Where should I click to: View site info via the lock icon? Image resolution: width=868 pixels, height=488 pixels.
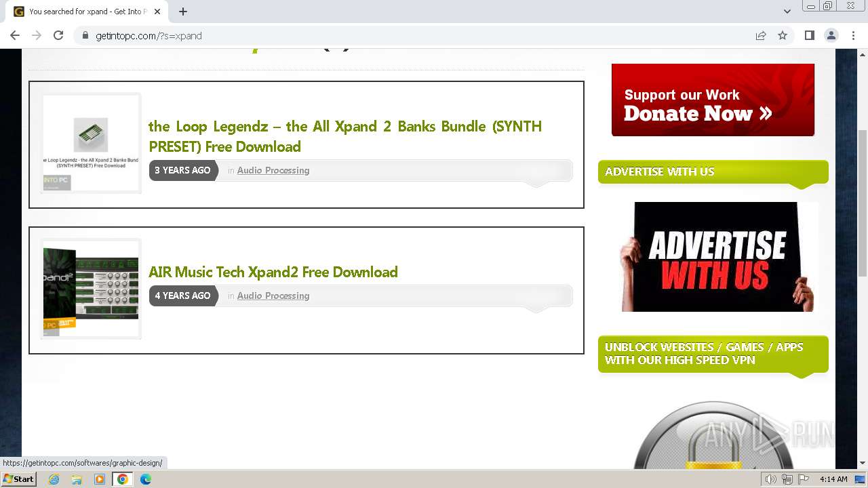click(x=85, y=36)
